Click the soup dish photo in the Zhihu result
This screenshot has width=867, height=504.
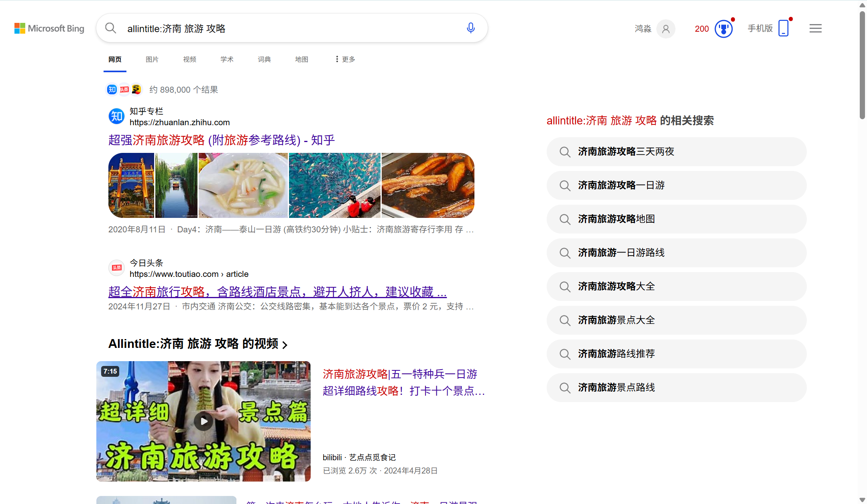[x=243, y=185]
